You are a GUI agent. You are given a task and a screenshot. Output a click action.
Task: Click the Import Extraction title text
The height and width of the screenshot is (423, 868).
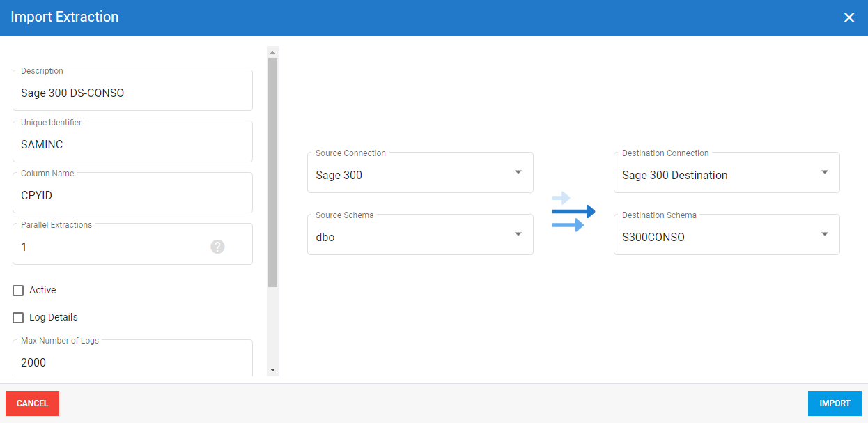(x=65, y=17)
